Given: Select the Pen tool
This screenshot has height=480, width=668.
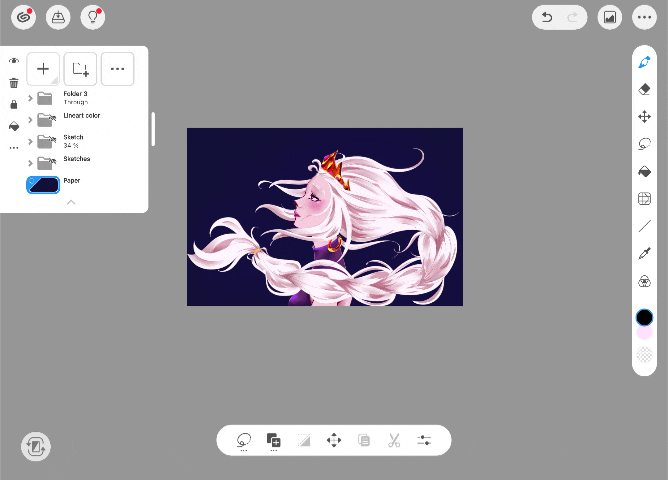Looking at the screenshot, I should pyautogui.click(x=644, y=62).
